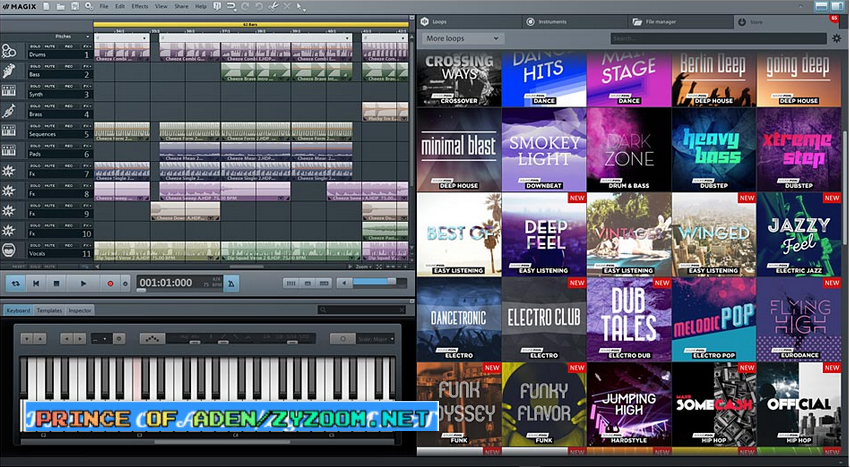850x467 pixels.
Task: Open the Inspector tab
Action: pyautogui.click(x=80, y=310)
